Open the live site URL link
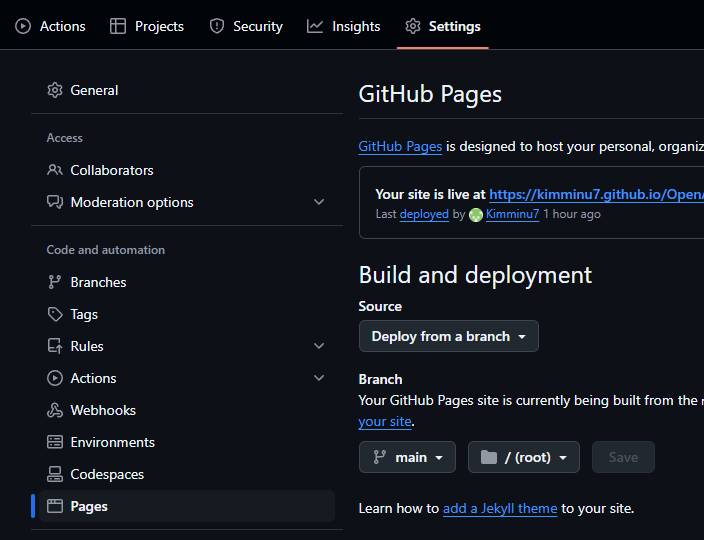 596,194
